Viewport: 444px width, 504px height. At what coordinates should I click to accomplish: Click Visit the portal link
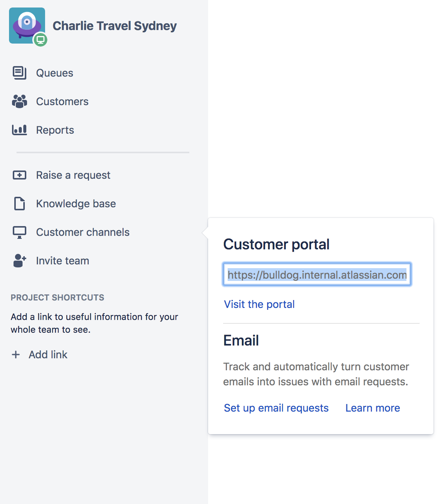pos(259,304)
